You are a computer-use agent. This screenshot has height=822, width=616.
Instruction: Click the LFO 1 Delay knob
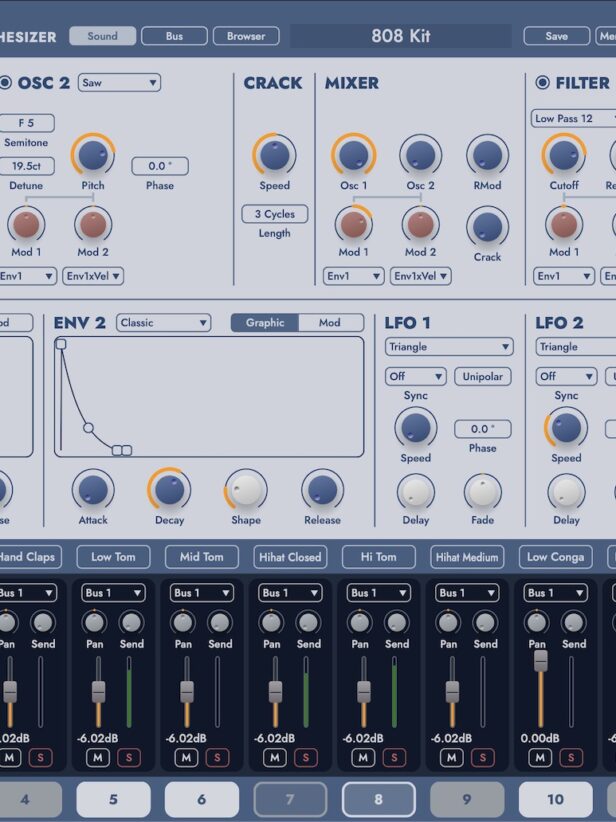click(416, 492)
